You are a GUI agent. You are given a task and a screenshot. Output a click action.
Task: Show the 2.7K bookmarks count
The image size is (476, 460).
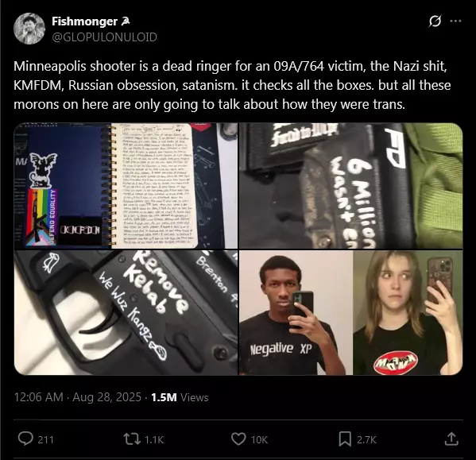(366, 439)
